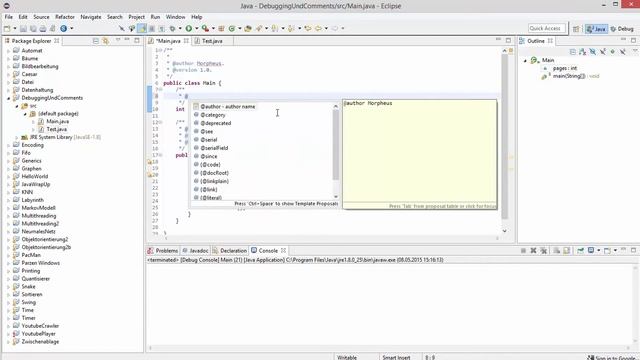
Task: Toggle Show Whitespace Characters in toolbar
Action: coord(162,29)
